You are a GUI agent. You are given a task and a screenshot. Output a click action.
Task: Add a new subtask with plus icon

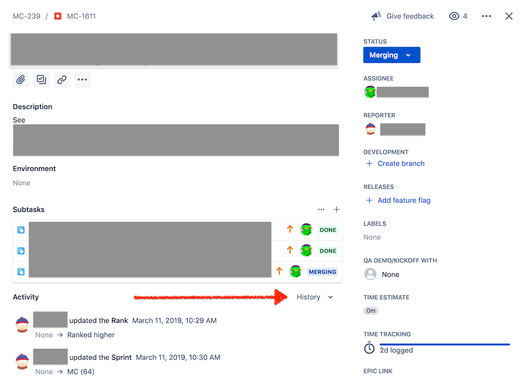336,210
